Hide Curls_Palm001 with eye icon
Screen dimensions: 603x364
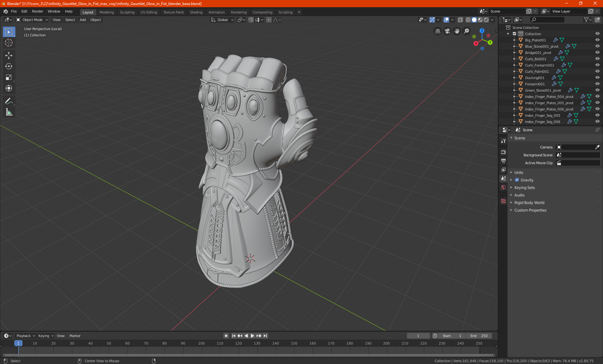[597, 72]
